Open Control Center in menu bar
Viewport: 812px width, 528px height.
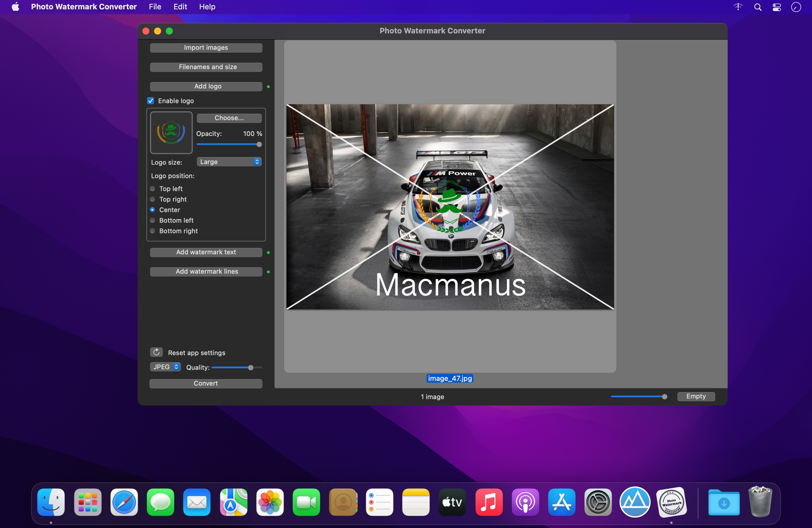click(777, 7)
